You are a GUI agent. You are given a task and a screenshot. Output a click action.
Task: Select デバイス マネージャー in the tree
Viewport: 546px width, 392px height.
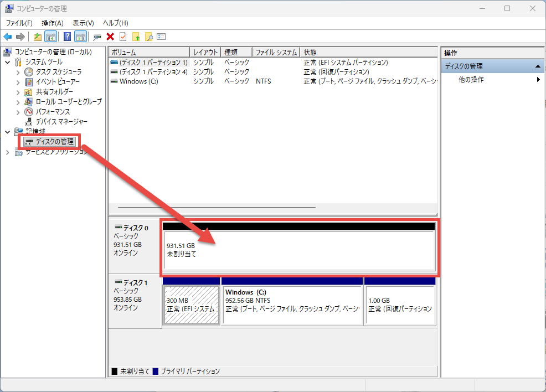(61, 121)
